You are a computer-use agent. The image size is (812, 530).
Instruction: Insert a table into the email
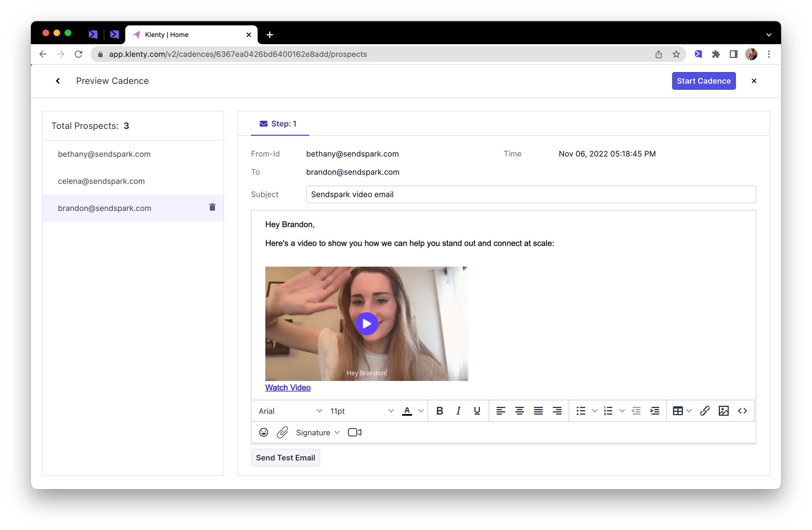click(x=678, y=411)
